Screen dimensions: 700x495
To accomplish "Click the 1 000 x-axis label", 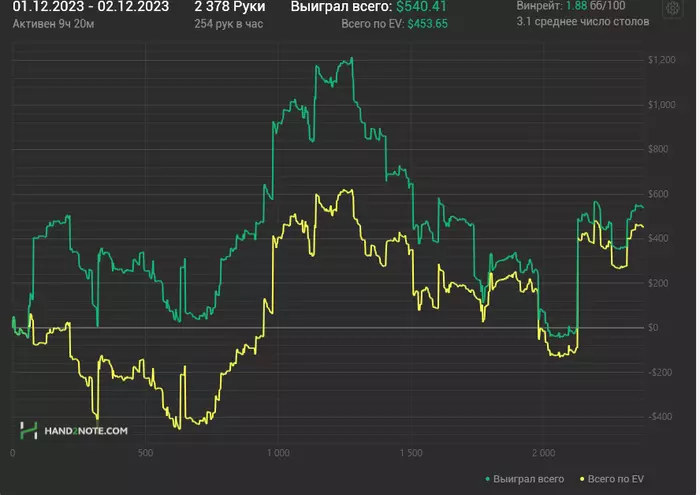I will pos(278,453).
